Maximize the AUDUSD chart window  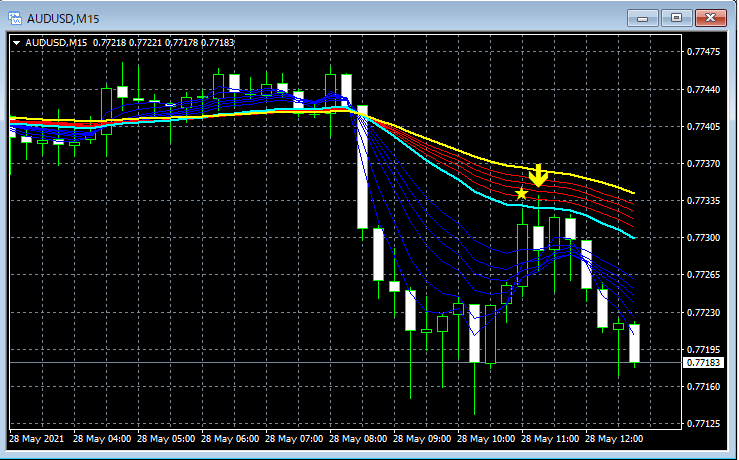pyautogui.click(x=676, y=18)
